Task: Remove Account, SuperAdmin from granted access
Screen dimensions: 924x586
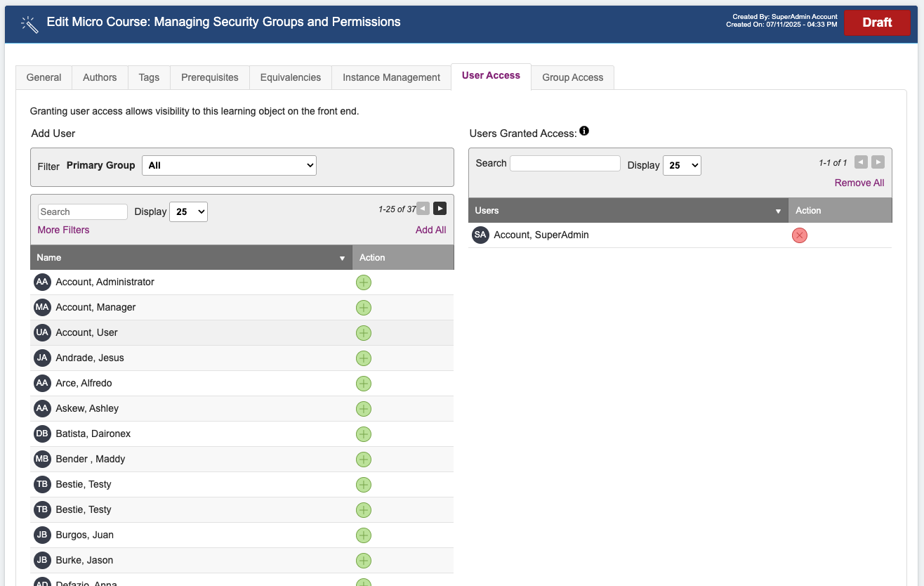Action: [x=799, y=235]
